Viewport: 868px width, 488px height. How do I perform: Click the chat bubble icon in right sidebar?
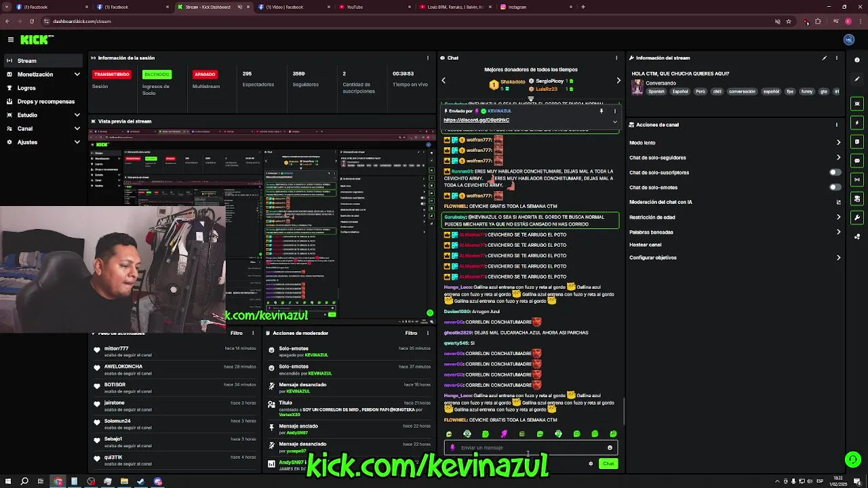(x=858, y=161)
